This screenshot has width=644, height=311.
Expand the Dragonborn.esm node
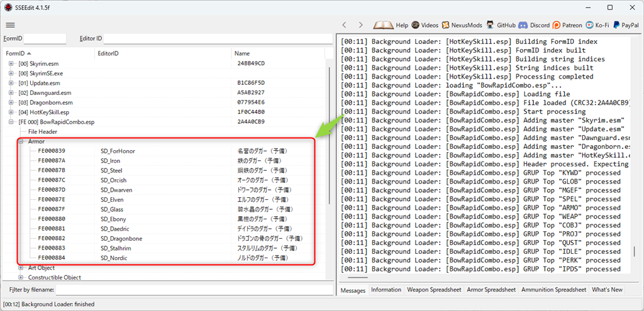click(x=11, y=102)
